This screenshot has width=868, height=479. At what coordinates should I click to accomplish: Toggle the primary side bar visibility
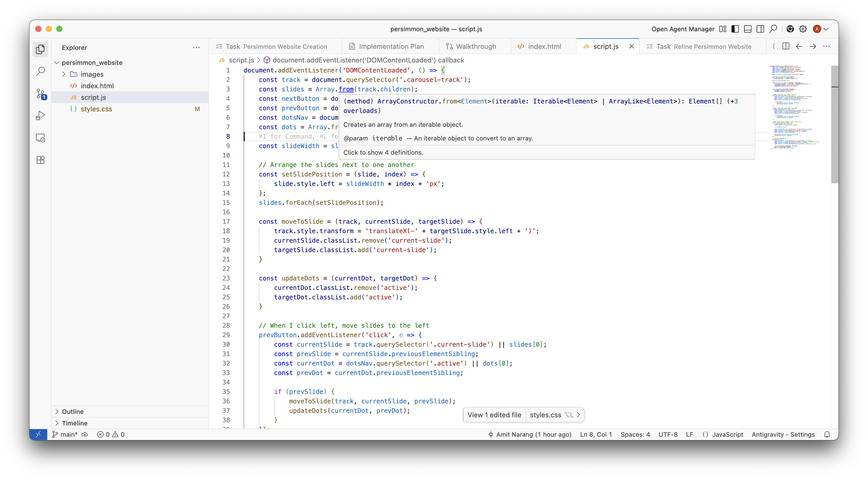(735, 29)
